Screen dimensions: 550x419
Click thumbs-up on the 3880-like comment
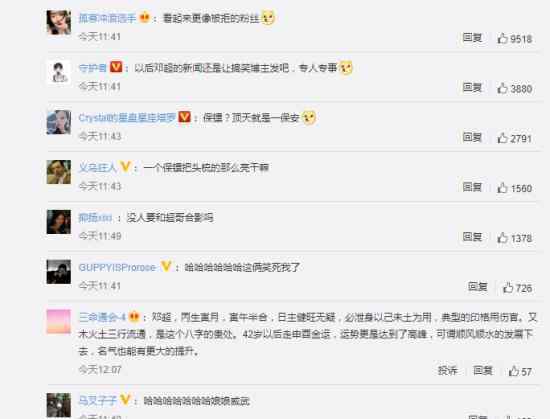pyautogui.click(x=503, y=88)
